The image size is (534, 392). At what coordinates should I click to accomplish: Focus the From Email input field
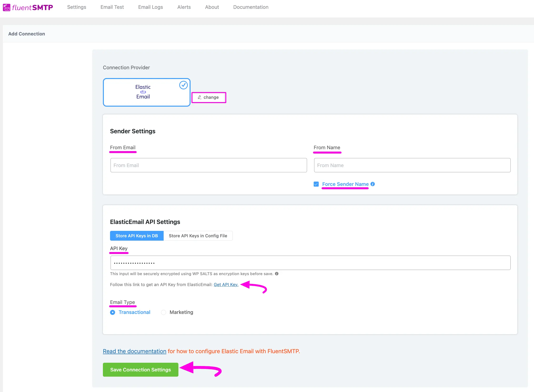(x=209, y=165)
